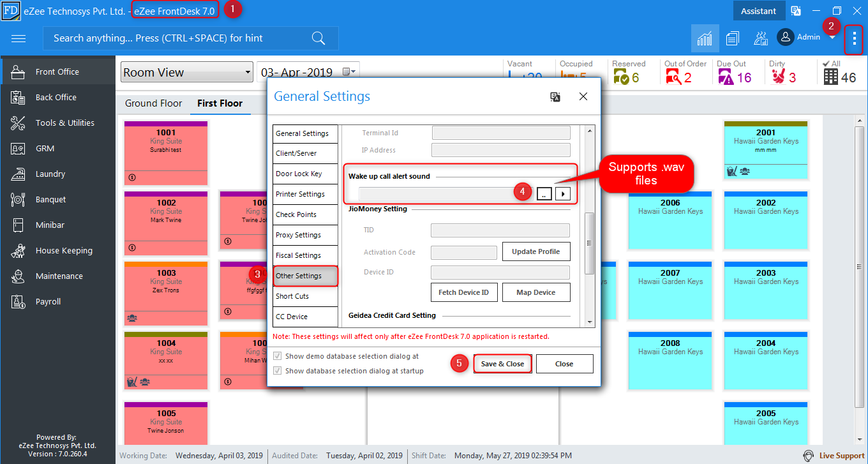The width and height of the screenshot is (868, 464).
Task: Filter rooms by Dirty status icon
Action: coord(778,77)
